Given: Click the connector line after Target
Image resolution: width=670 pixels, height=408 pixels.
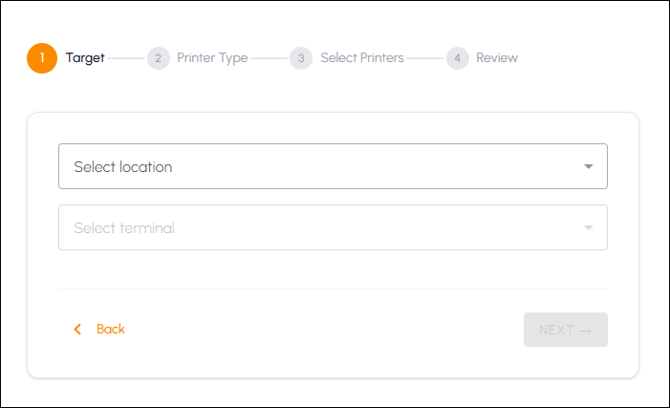Looking at the screenshot, I should (x=126, y=58).
